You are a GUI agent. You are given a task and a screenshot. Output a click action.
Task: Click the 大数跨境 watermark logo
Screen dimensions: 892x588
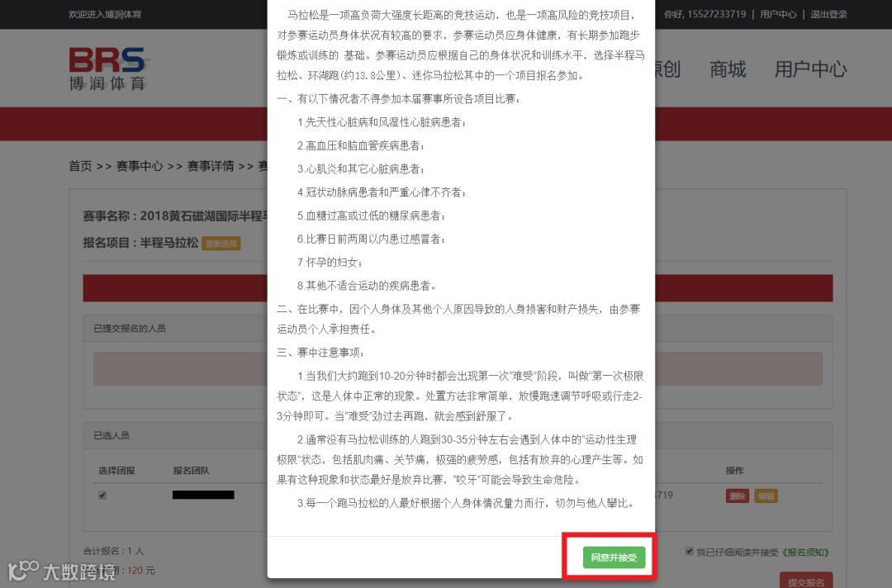click(61, 571)
